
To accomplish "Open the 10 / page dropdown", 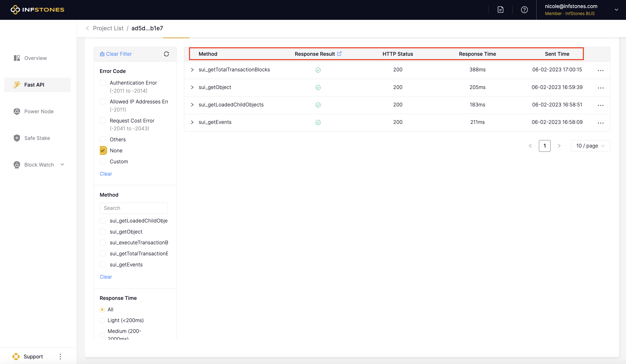I will (590, 146).
